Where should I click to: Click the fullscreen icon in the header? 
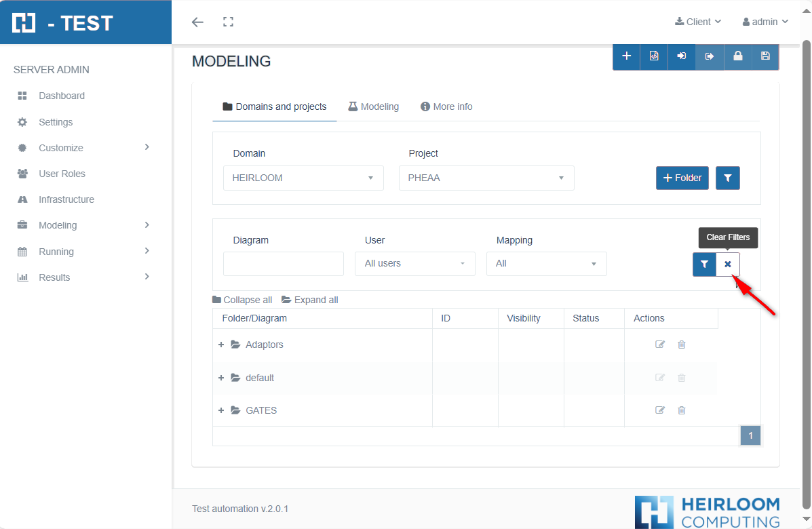(229, 22)
